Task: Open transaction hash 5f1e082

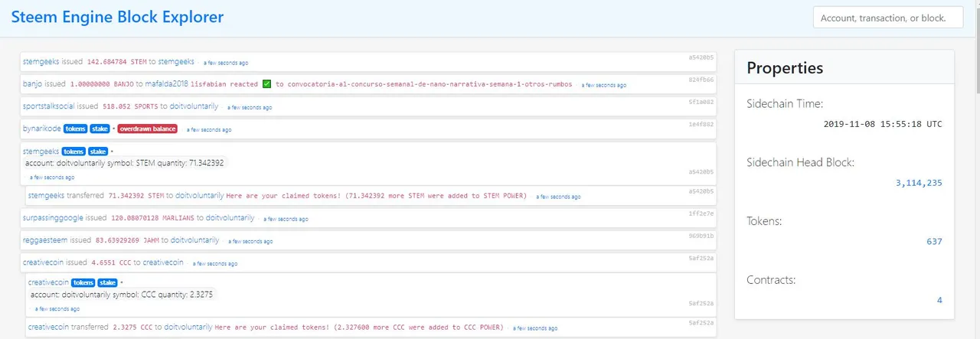Action: (x=701, y=101)
